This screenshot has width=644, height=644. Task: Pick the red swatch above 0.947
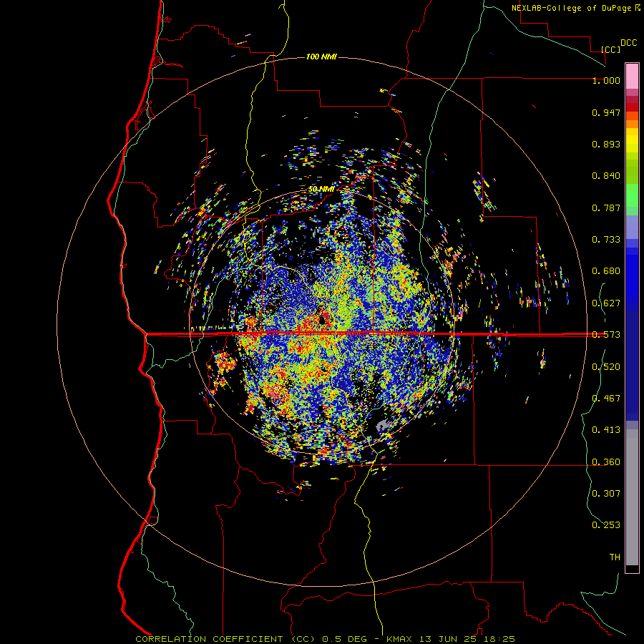click(632, 107)
